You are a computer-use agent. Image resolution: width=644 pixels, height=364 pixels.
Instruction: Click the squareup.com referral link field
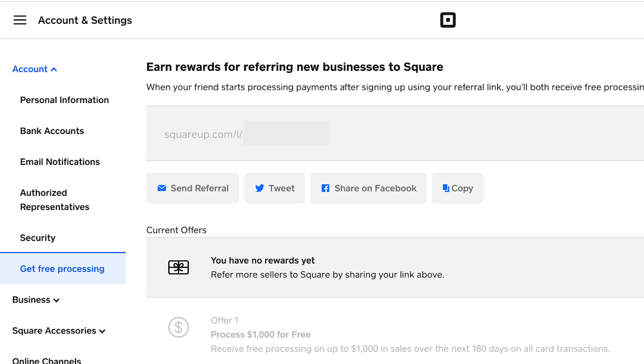click(x=247, y=134)
